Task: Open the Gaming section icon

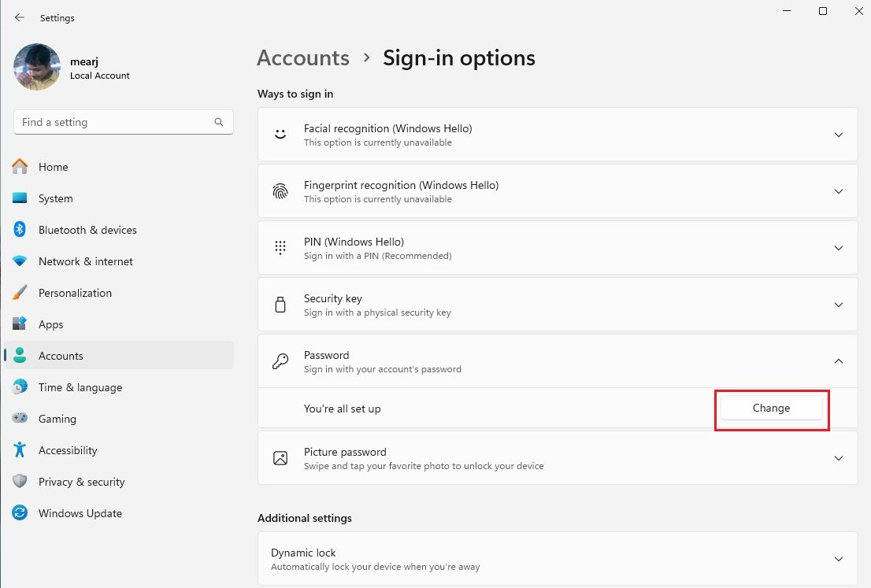Action: click(20, 419)
